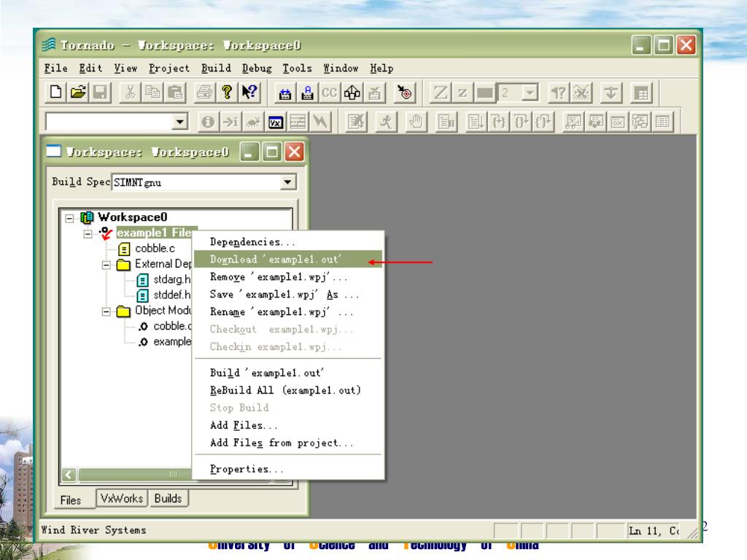Click the target info 'i' icon
The width and height of the screenshot is (747, 560).
tap(208, 122)
